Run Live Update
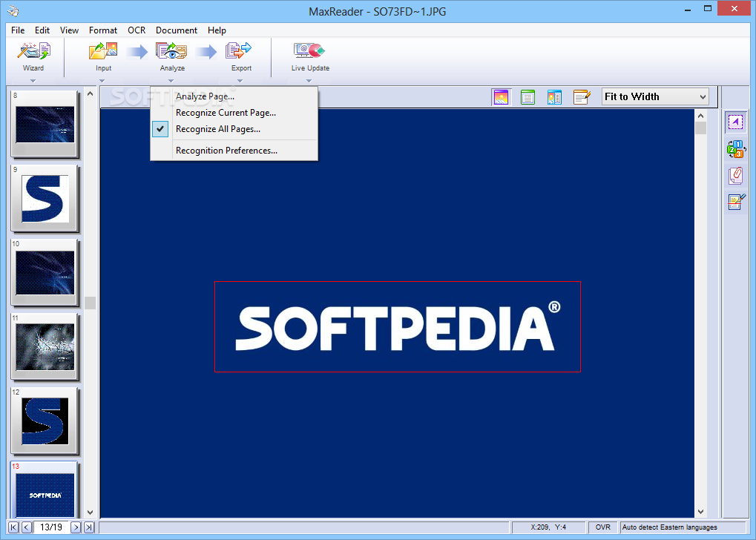 [x=310, y=56]
